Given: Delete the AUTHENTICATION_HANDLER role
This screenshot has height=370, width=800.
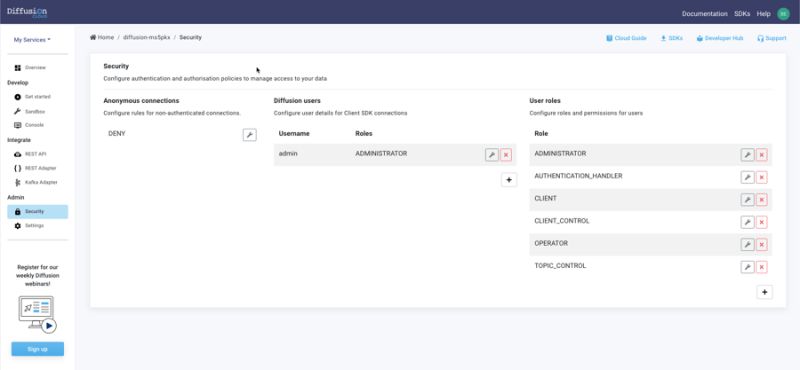Looking at the screenshot, I should (762, 178).
